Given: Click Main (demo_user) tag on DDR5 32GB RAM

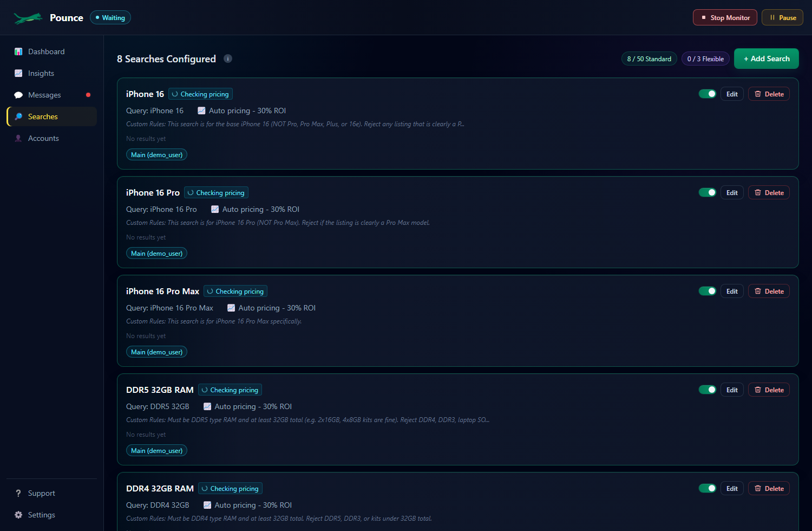Looking at the screenshot, I should [156, 450].
